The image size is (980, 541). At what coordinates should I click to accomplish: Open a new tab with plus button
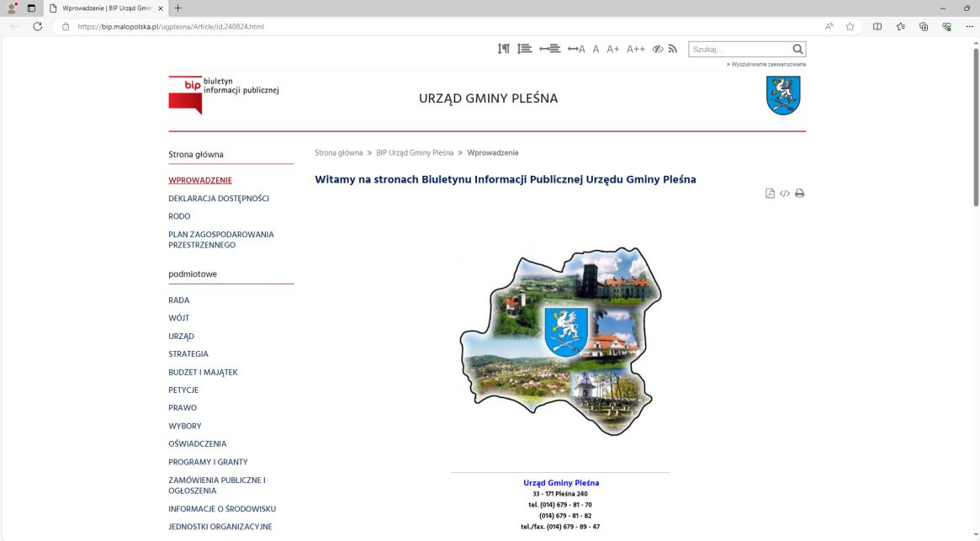(x=177, y=8)
